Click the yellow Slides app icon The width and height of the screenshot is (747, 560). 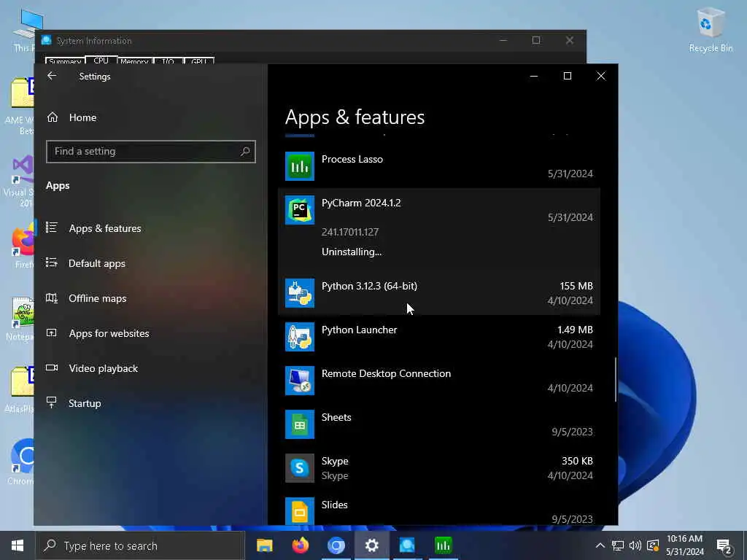[300, 511]
